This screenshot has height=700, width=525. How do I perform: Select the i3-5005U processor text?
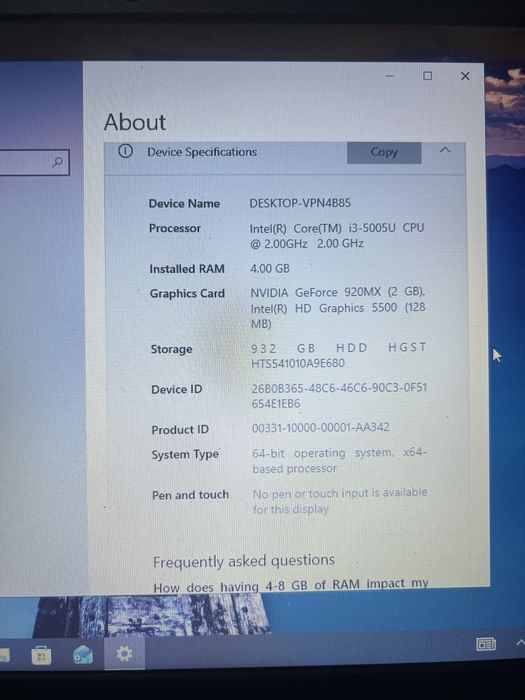point(337,236)
